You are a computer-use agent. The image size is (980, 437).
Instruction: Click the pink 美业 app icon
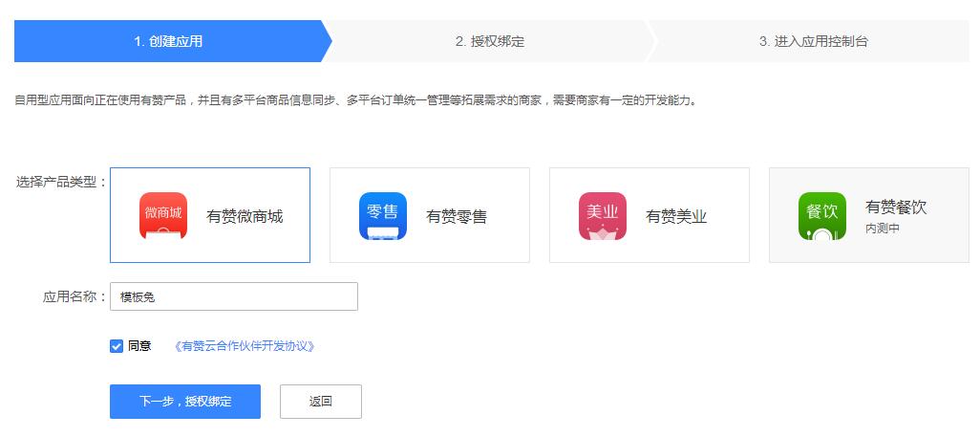coord(603,215)
